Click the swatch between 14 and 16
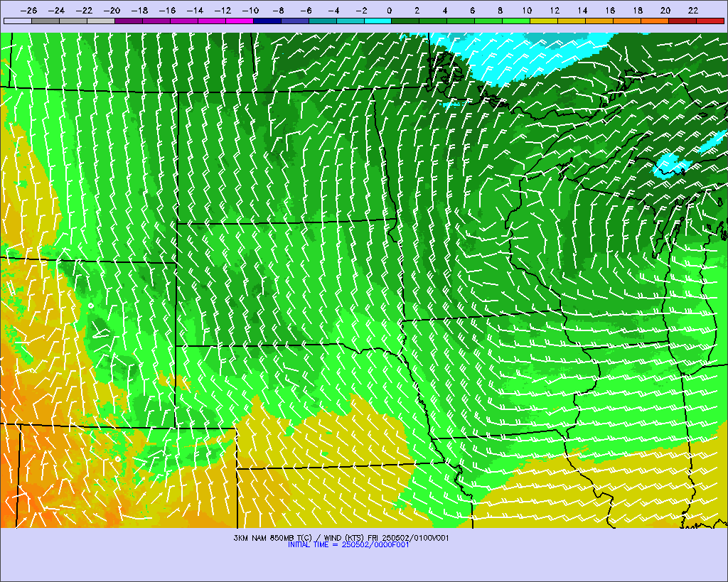The height and width of the screenshot is (582, 728). (599, 21)
